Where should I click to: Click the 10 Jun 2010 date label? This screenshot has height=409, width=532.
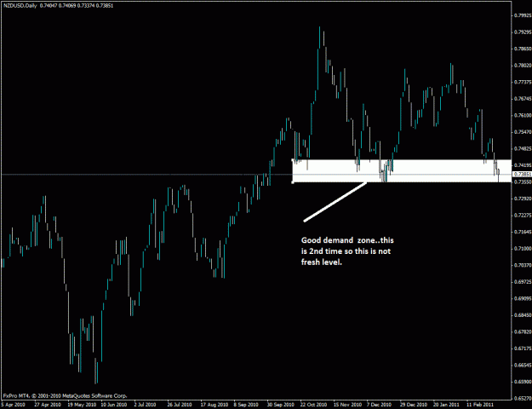click(x=114, y=405)
